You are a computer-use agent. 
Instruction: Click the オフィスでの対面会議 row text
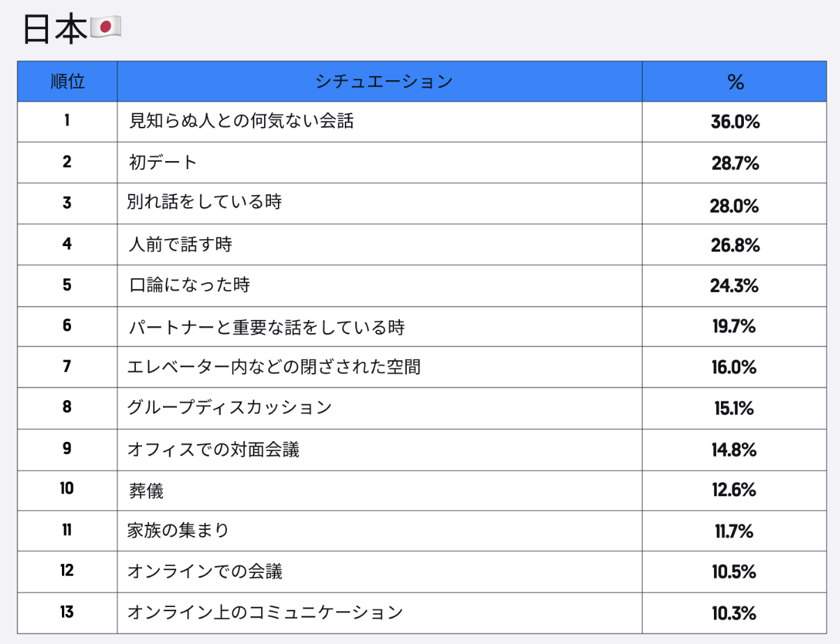click(213, 450)
